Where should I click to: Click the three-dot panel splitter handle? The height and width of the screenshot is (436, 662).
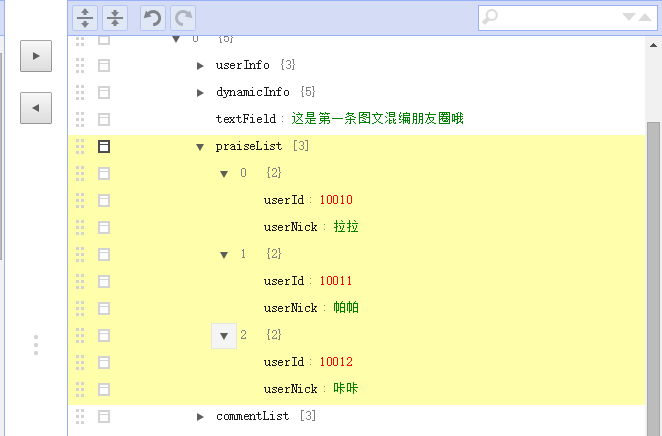coord(36,345)
